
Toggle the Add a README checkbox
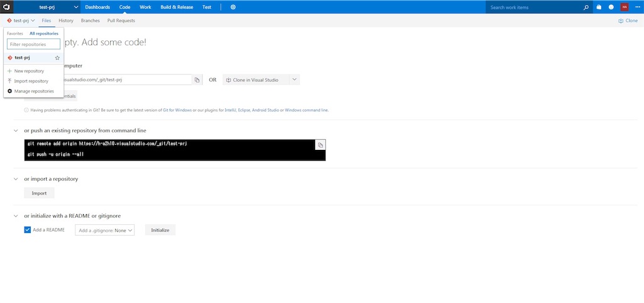pos(28,230)
